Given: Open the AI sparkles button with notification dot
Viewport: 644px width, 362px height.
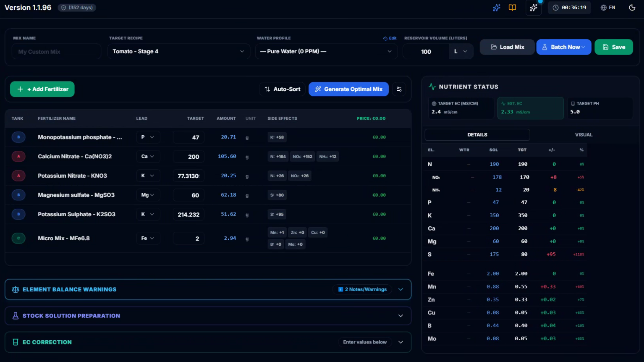Looking at the screenshot, I should coord(534,8).
